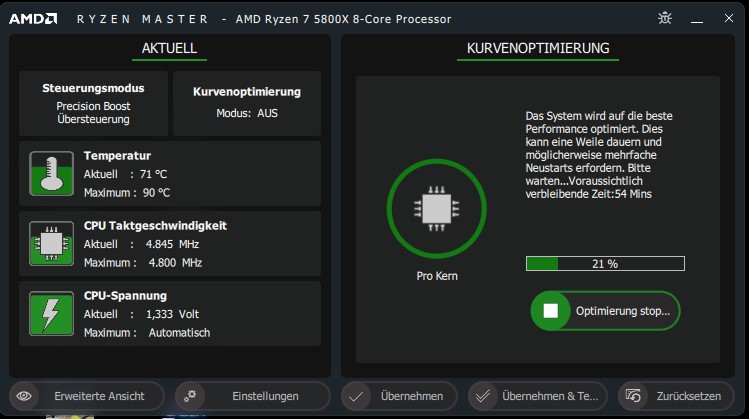The height and width of the screenshot is (419, 749).
Task: Click the lightning bolt CPU-Spannung icon
Action: [51, 313]
